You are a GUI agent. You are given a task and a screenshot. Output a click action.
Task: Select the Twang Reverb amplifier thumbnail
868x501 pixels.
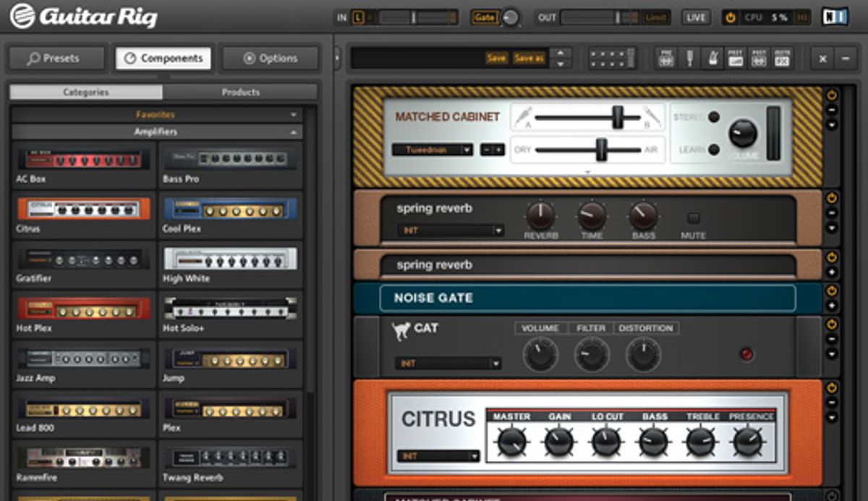click(230, 458)
